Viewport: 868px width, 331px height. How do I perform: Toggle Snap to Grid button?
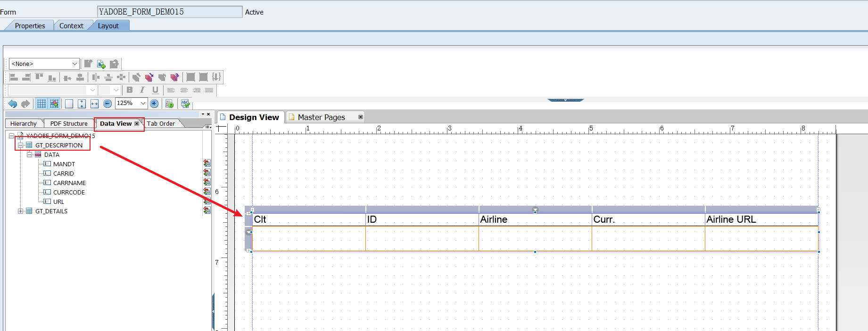(x=54, y=104)
